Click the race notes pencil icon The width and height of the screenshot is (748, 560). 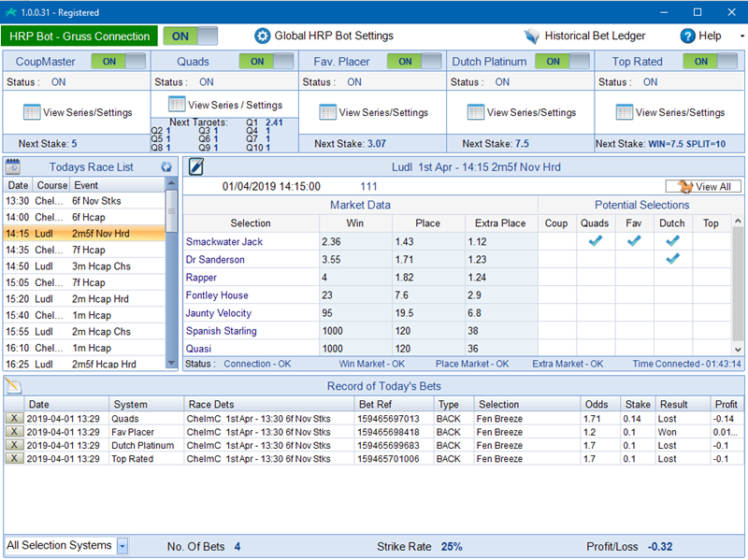[x=196, y=166]
